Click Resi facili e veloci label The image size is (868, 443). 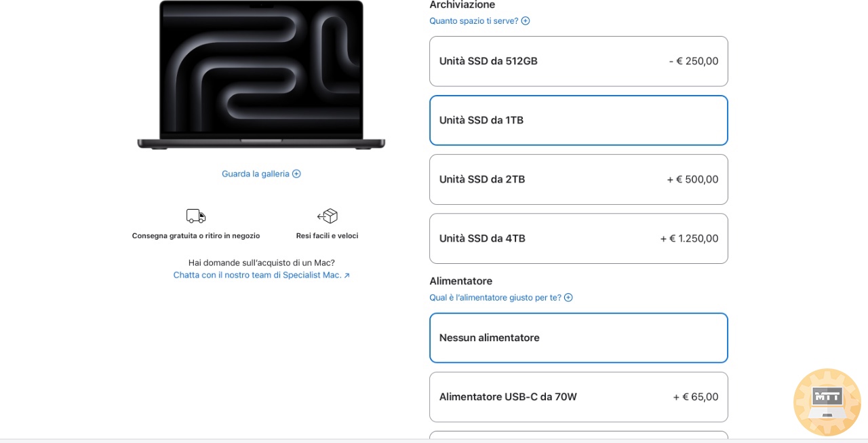[327, 236]
